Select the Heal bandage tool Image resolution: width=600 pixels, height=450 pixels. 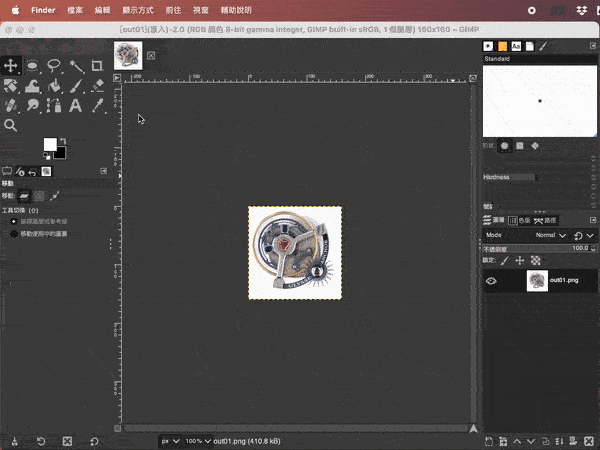(x=10, y=105)
